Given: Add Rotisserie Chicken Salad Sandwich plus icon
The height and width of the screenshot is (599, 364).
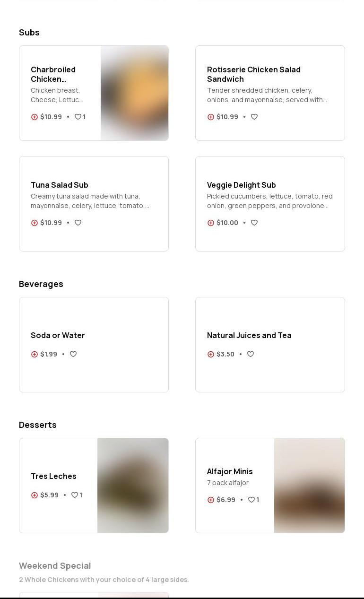Looking at the screenshot, I should [x=211, y=117].
